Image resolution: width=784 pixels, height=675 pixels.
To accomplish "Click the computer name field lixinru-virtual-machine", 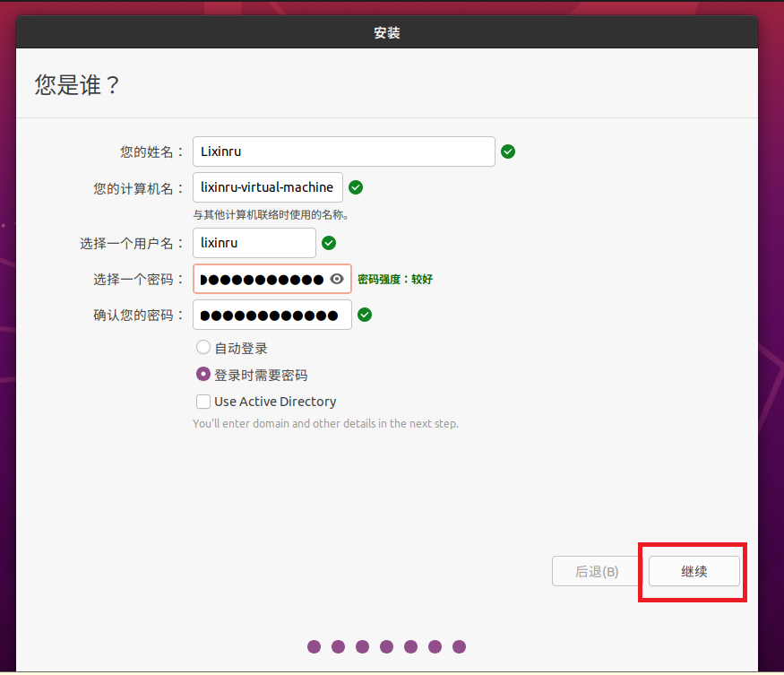I will tap(267, 187).
